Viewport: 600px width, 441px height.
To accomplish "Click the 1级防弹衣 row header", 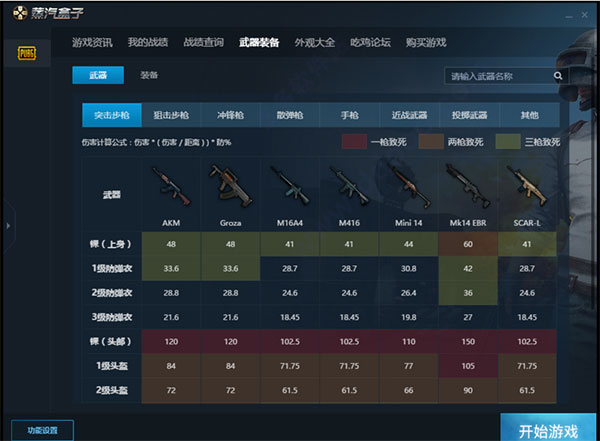I will [112, 268].
